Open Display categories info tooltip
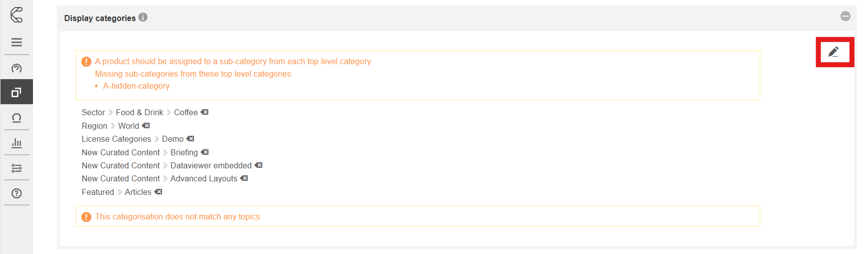868x254 pixels. (x=143, y=18)
